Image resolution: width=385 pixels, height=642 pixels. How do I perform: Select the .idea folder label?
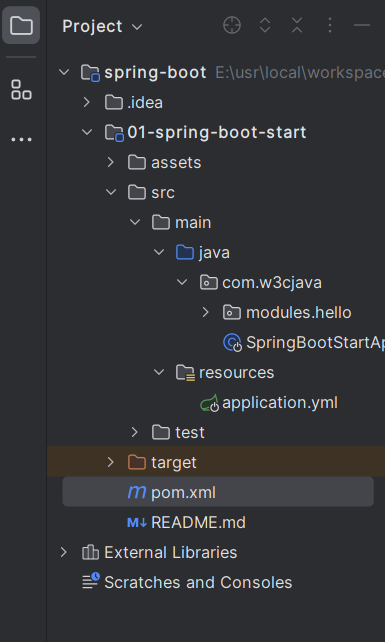pos(145,102)
